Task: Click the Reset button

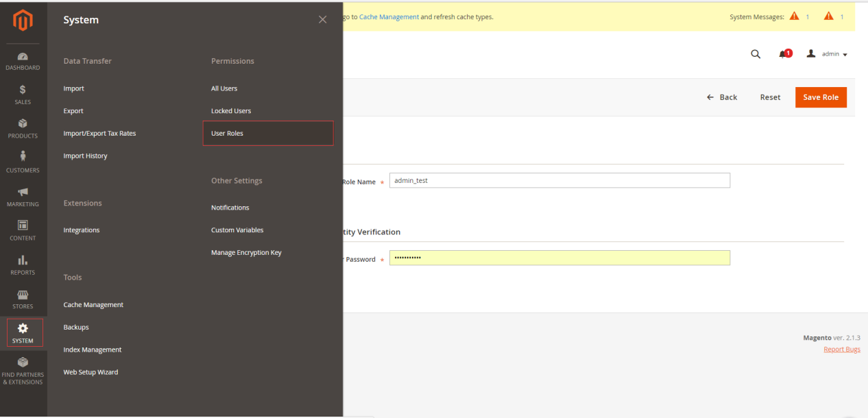Action: [x=770, y=97]
